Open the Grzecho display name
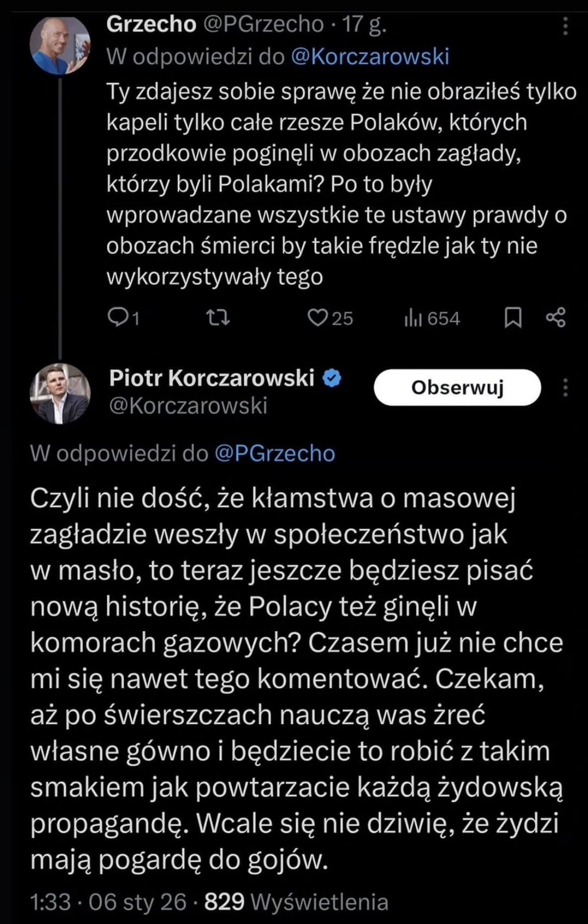Viewport: 588px width, 924px height. click(x=151, y=24)
